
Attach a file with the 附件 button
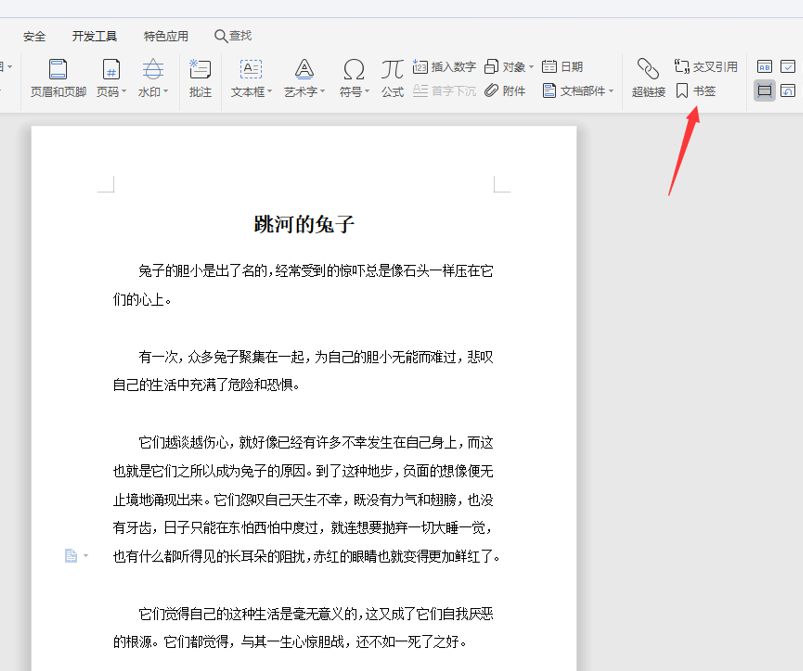point(505,91)
